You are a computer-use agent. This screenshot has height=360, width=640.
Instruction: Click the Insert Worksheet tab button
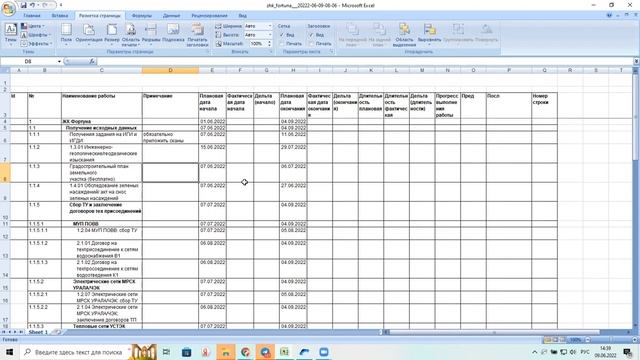pyautogui.click(x=57, y=332)
